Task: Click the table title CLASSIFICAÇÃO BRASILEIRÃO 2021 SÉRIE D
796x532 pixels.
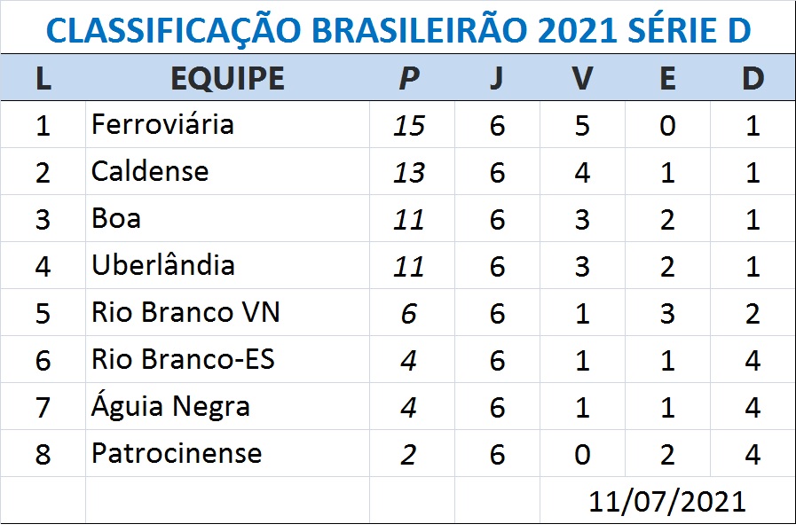Action: [398, 30]
